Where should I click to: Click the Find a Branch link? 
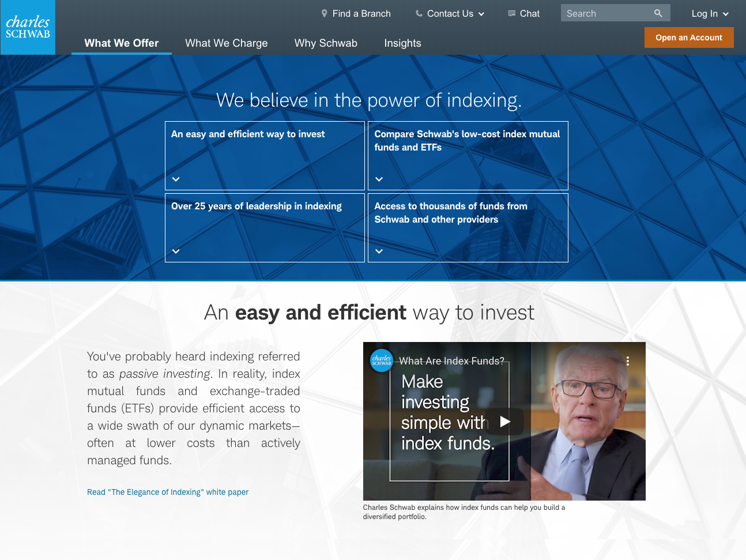pyautogui.click(x=361, y=13)
